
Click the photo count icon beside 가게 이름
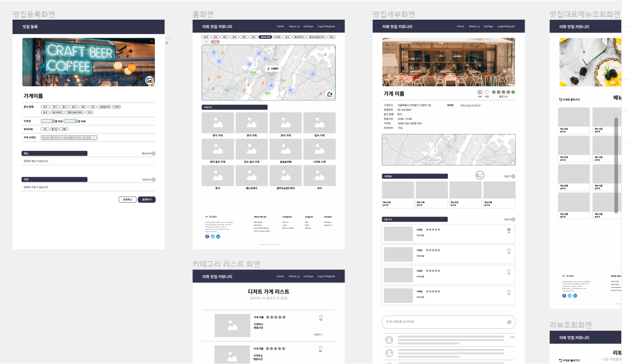coord(480,92)
